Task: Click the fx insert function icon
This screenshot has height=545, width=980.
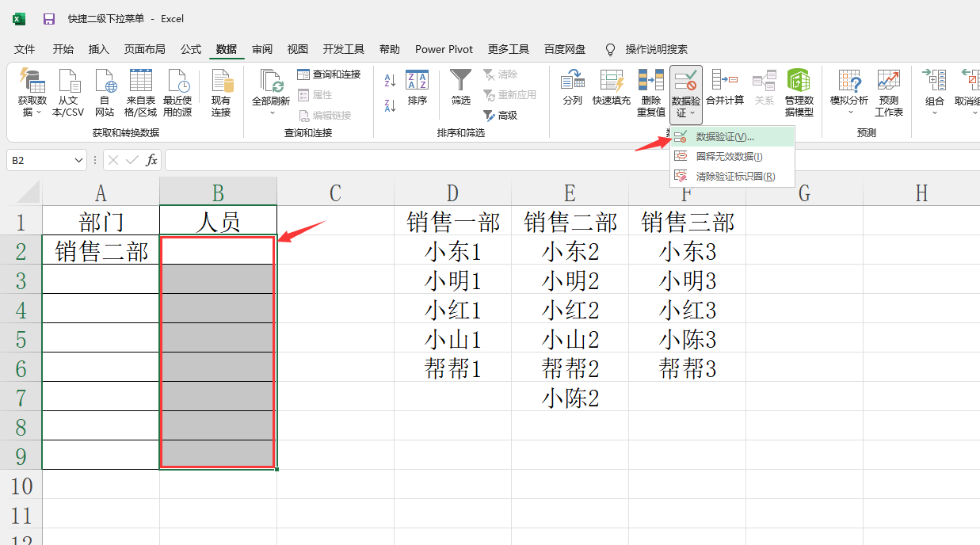Action: tap(151, 160)
